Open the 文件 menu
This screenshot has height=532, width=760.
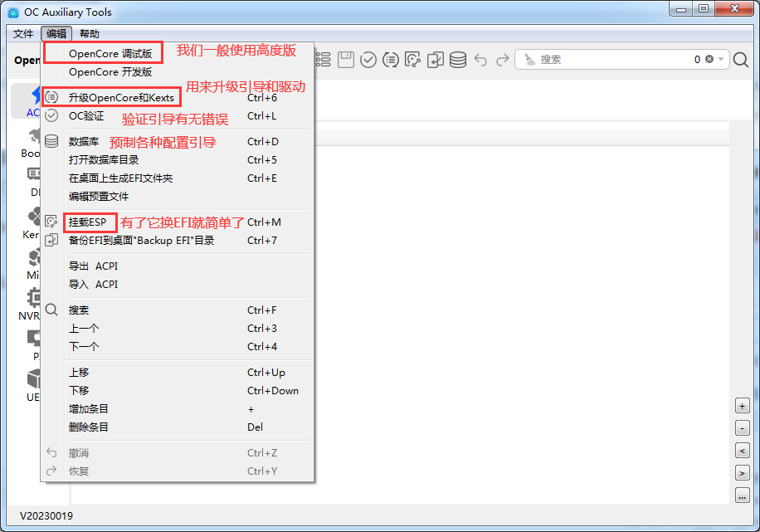(23, 34)
